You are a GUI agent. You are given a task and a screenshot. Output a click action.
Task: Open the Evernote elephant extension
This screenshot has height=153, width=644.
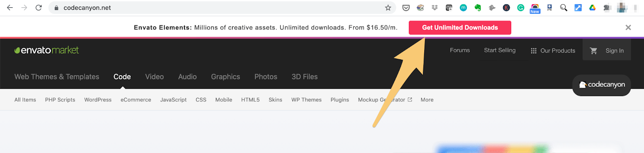coord(478,8)
